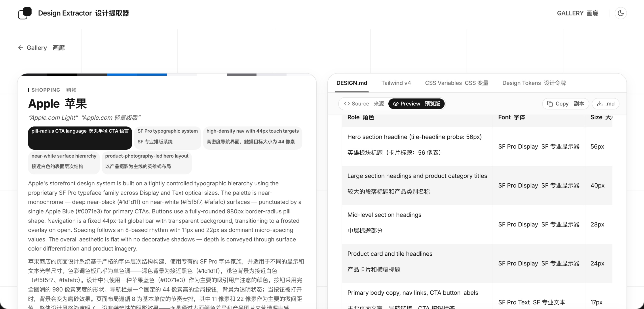Select the pill-radius CTA language tag

(80, 138)
